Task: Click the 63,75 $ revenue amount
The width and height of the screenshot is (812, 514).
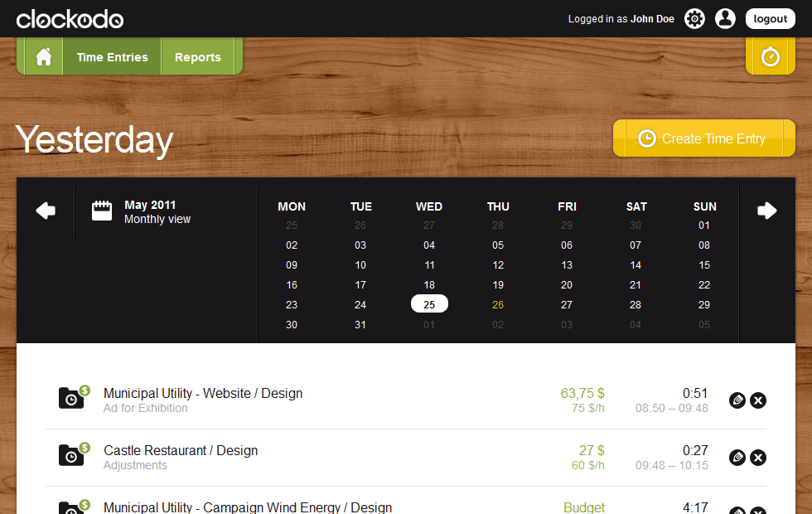Action: point(582,393)
